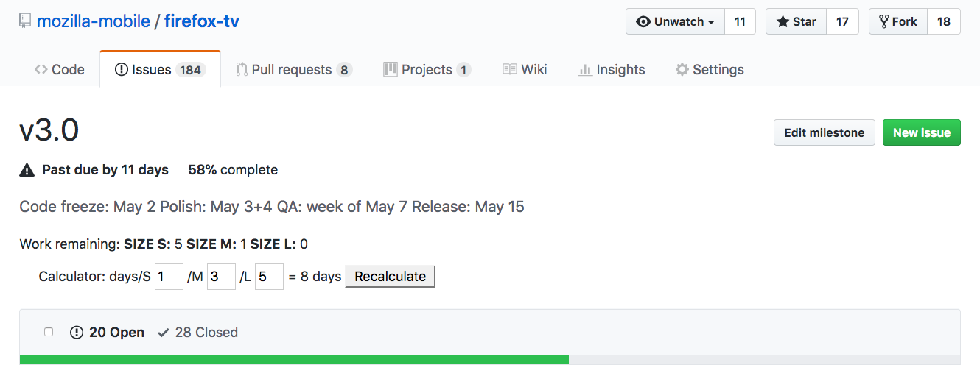View the 17 stargazers count
Screen dimensions: 980x365
pyautogui.click(x=842, y=21)
